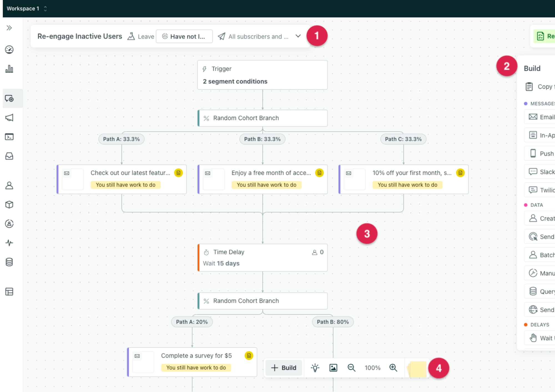
Task: Select the database icon in the left sidebar
Action: tap(9, 262)
